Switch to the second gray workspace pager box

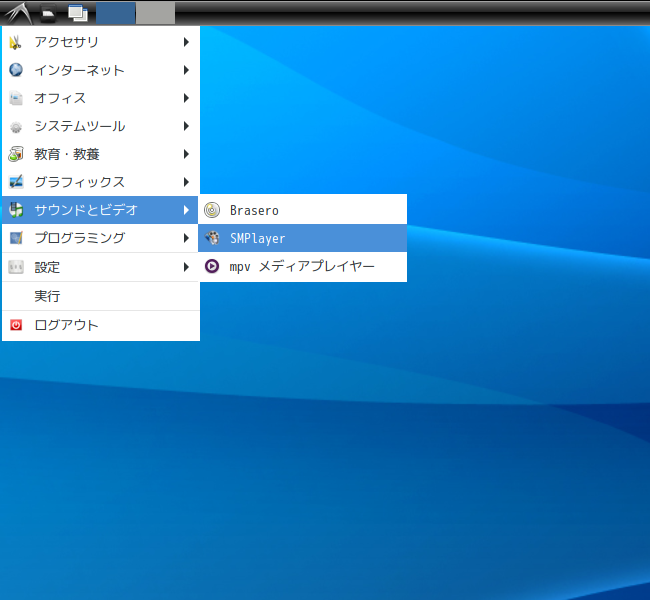click(155, 13)
